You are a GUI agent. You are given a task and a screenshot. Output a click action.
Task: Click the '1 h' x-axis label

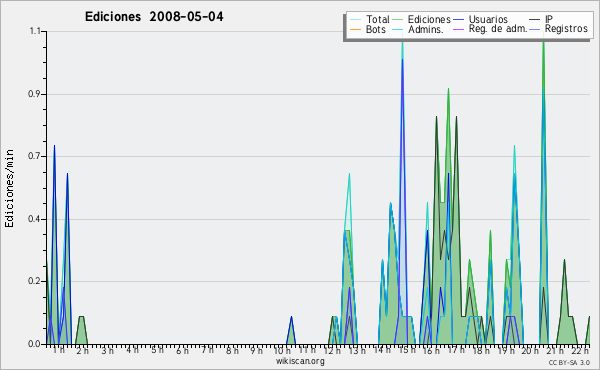(x=59, y=350)
